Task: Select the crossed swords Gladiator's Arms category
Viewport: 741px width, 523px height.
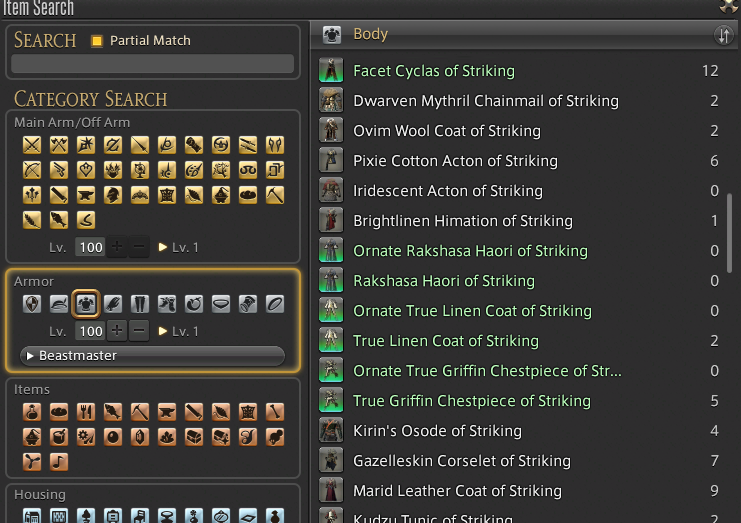Action: pyautogui.click(x=32, y=145)
